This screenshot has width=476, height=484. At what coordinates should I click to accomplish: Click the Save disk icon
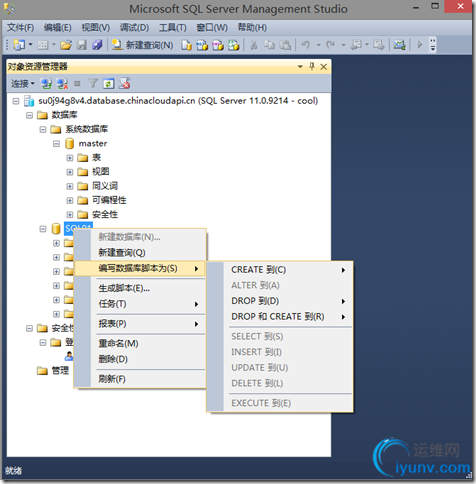82,45
